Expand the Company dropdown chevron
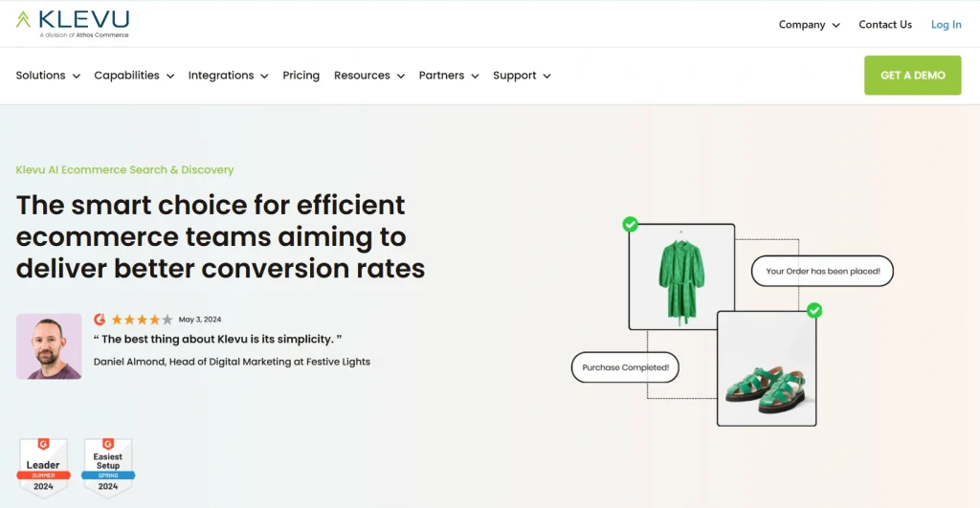Image resolution: width=980 pixels, height=508 pixels. [x=835, y=25]
